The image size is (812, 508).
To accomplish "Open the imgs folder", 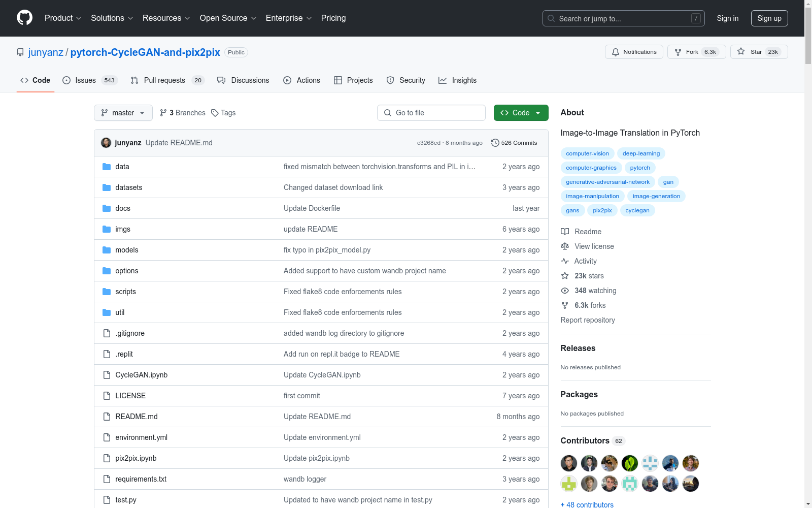I will [x=123, y=229].
